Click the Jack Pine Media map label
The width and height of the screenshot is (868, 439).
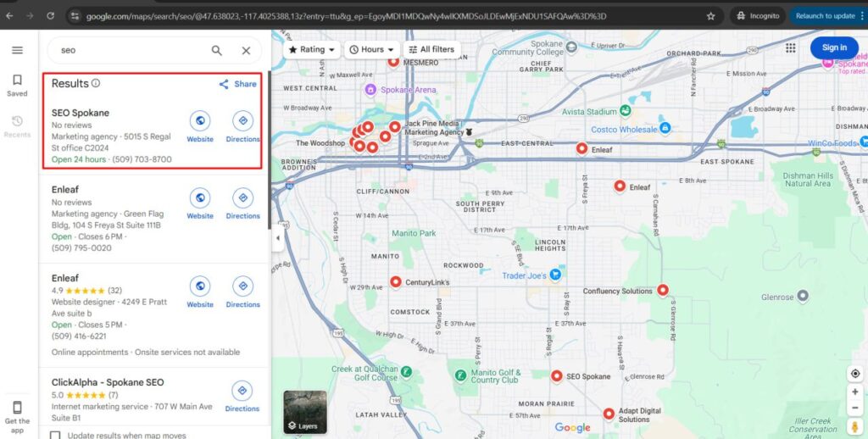435,128
